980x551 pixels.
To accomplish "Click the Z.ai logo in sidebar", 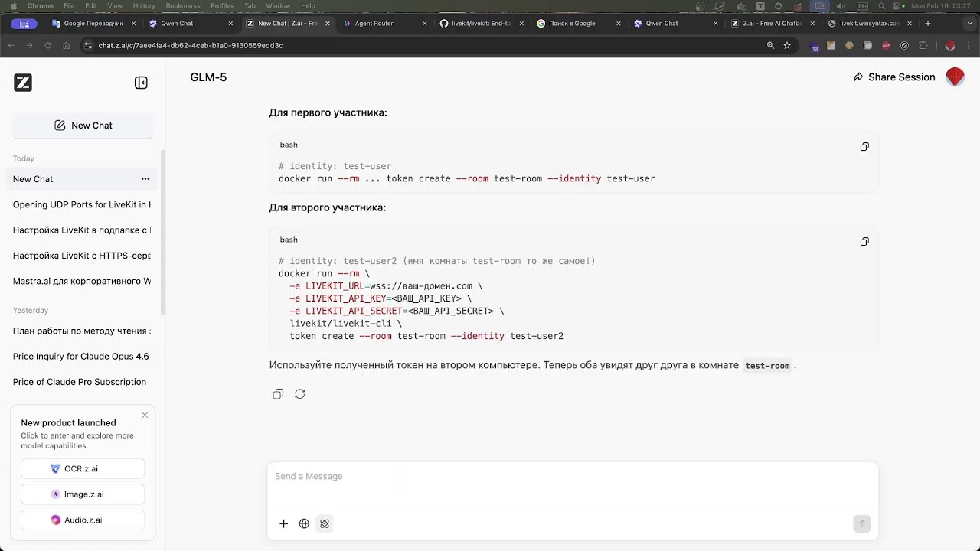I will (x=23, y=83).
